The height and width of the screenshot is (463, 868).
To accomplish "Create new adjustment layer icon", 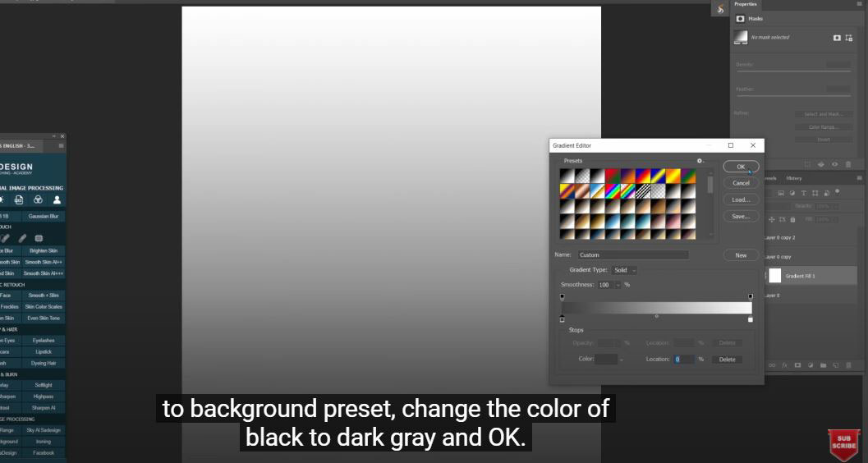I will pyautogui.click(x=811, y=365).
